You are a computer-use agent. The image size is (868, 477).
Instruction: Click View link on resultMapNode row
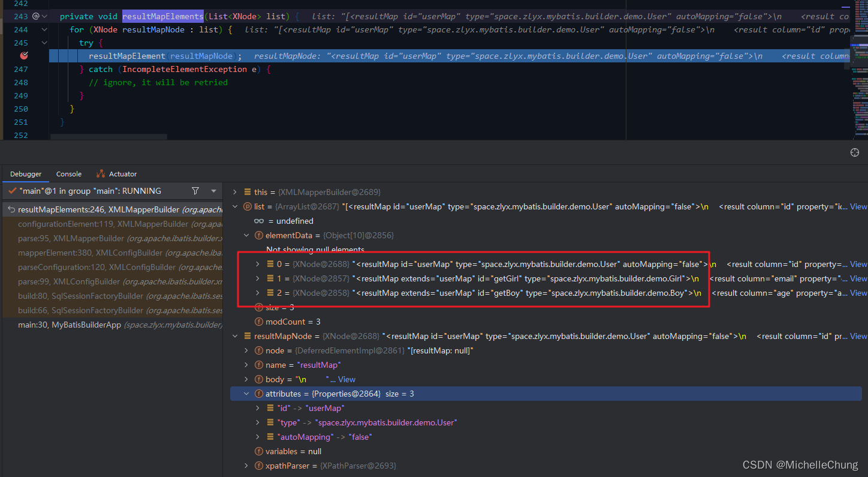858,336
